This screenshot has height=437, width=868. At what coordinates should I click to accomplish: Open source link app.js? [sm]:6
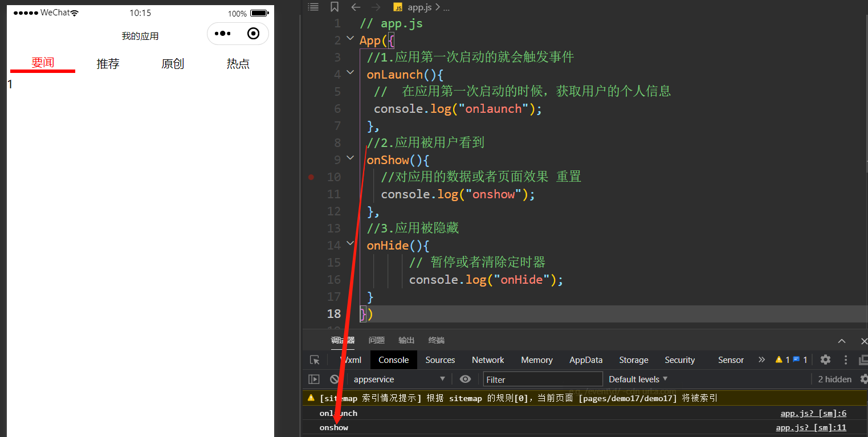(813, 414)
